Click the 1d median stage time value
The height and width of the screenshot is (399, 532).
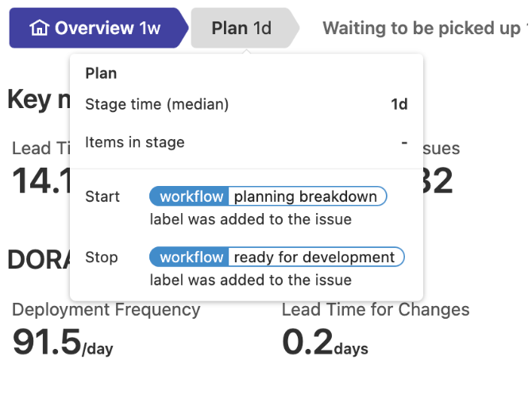(399, 104)
